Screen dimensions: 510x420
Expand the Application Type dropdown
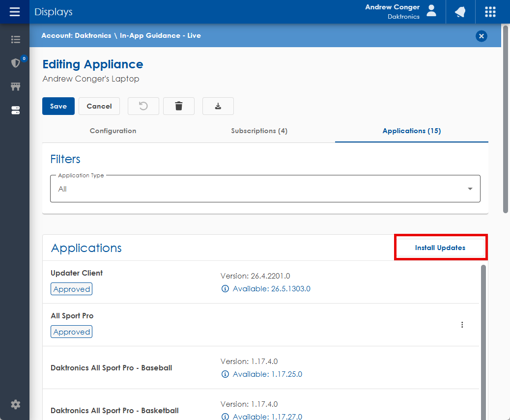(x=265, y=189)
